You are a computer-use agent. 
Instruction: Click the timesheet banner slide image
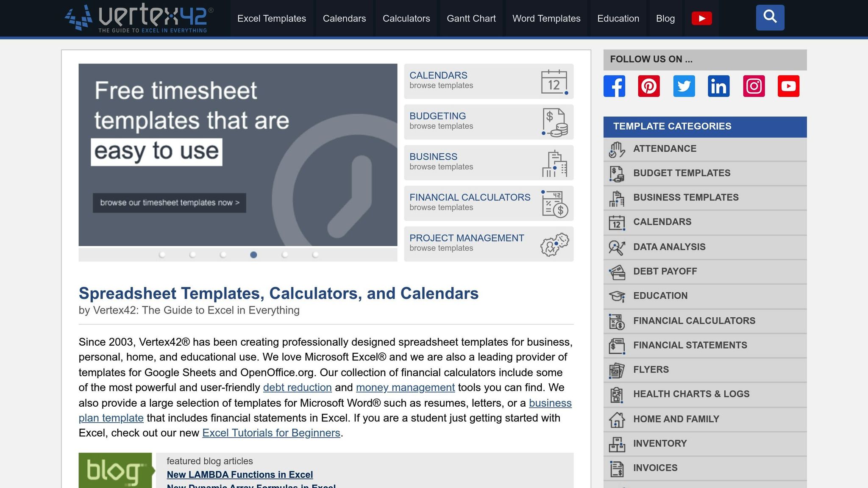click(238, 155)
